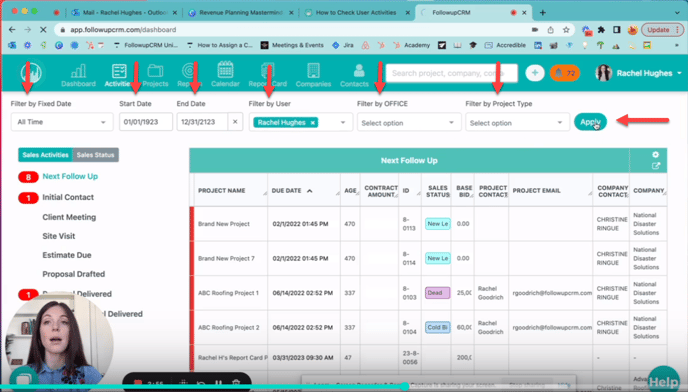Screen dimensions: 688x392
Task: Select Initial Contact activity
Action: 68,198
